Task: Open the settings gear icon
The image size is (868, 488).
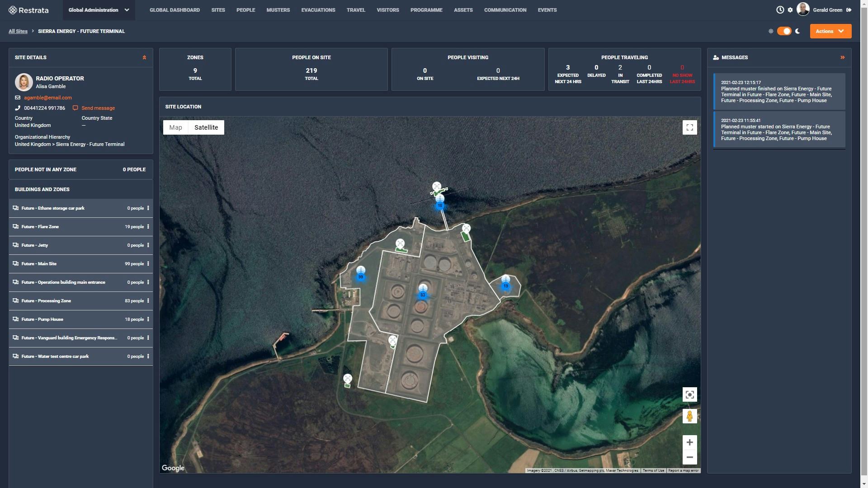Action: pyautogui.click(x=790, y=10)
